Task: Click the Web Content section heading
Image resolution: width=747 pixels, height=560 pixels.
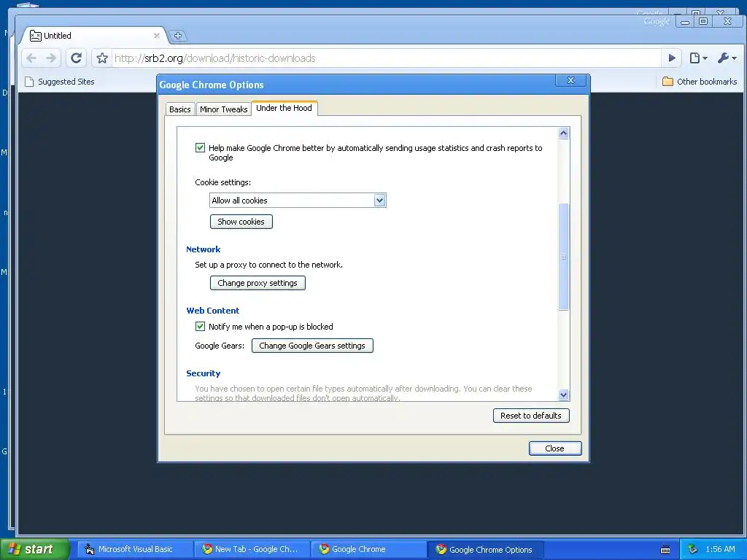Action: [213, 311]
